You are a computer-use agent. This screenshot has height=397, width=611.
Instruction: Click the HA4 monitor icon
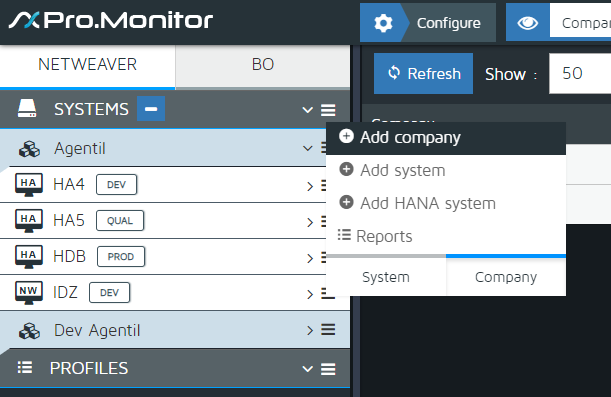coord(28,185)
